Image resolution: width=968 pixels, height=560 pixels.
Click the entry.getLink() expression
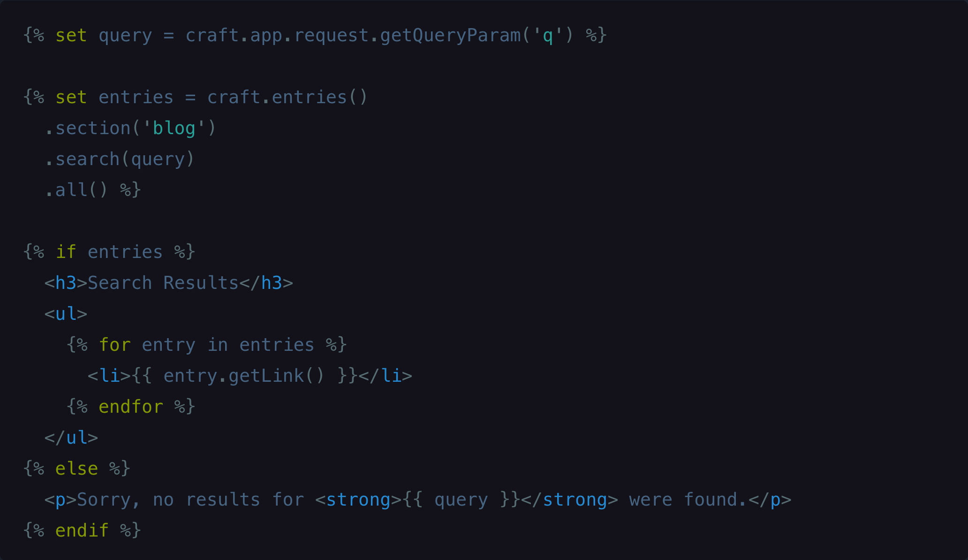pos(244,376)
